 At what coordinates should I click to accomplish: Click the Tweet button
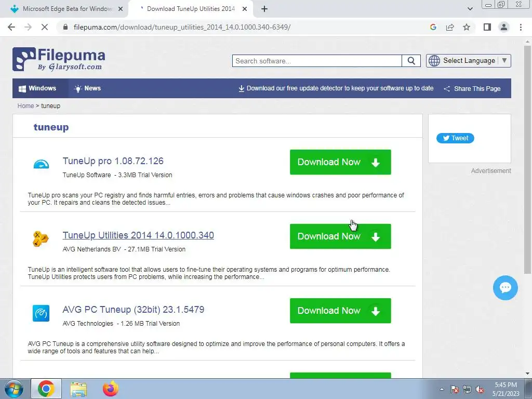click(455, 138)
